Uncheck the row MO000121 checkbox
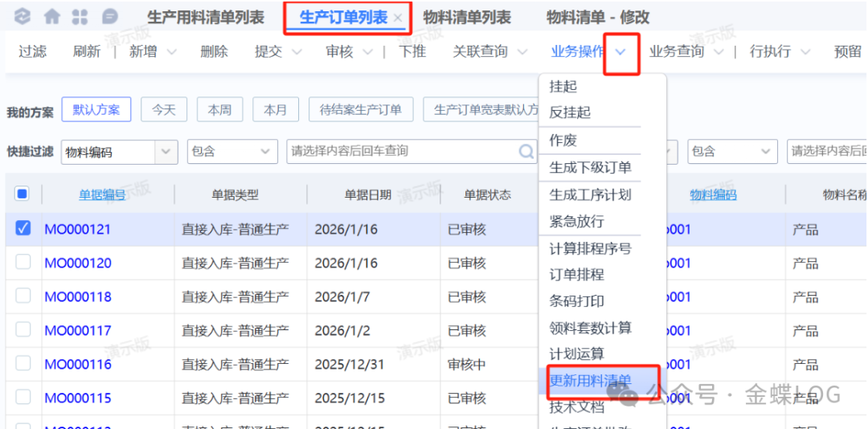868x429 pixels. pos(23,229)
